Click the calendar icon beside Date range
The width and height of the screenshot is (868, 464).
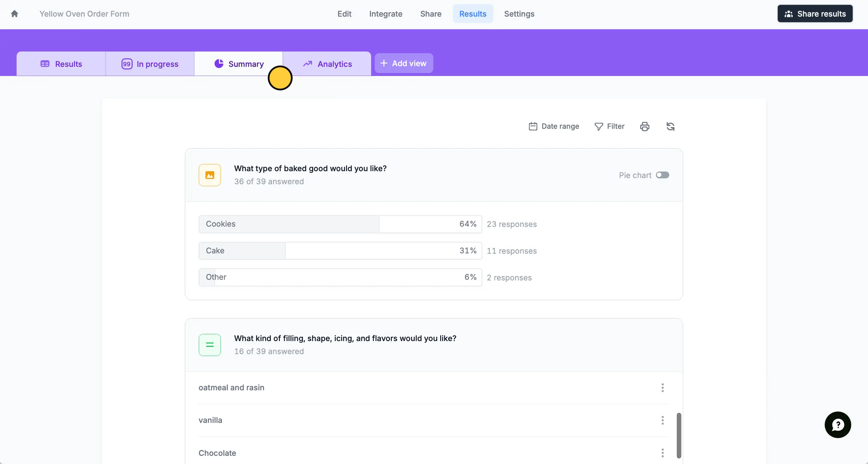pos(533,126)
